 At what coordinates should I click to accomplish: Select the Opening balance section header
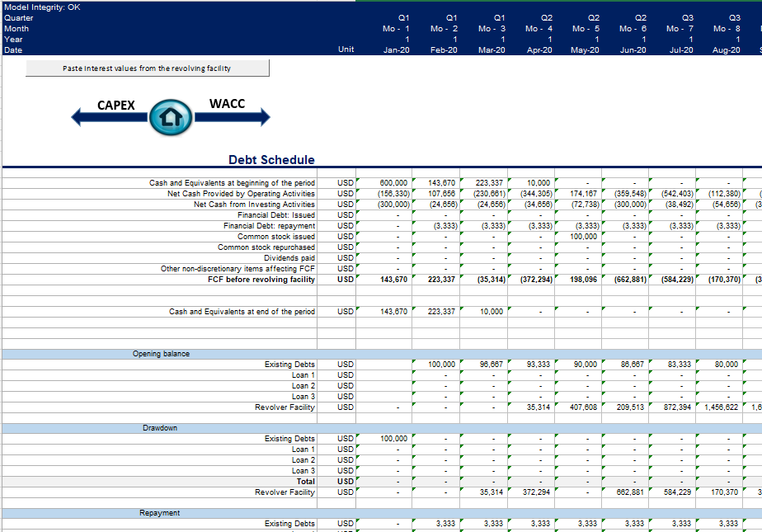pos(161,354)
